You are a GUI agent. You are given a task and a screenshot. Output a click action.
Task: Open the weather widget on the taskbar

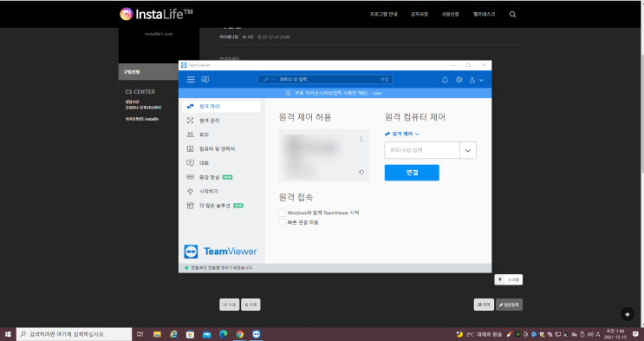click(x=479, y=334)
